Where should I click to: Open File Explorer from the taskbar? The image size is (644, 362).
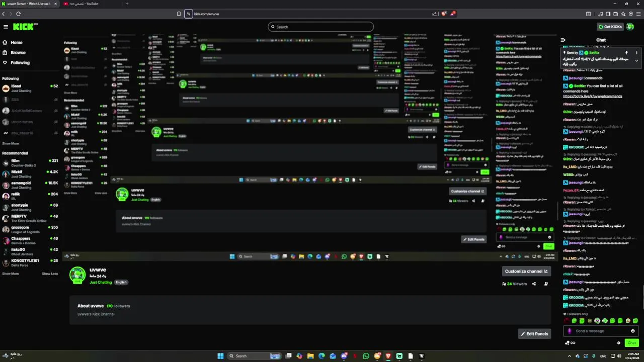click(310, 356)
